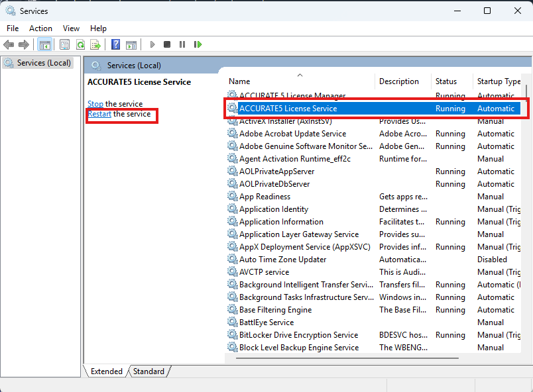Open Properties via the toolbar icon
The height and width of the screenshot is (392, 533).
[64, 44]
